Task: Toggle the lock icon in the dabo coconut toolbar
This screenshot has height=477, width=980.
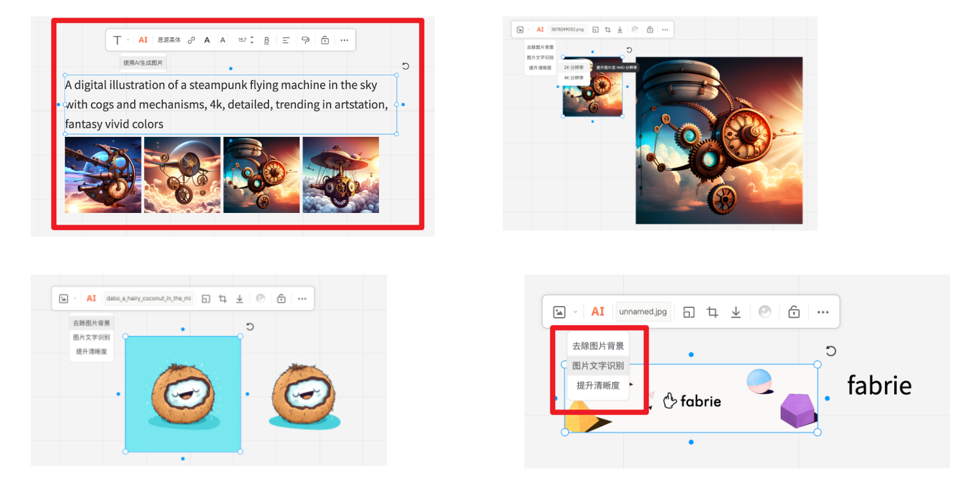Action: pyautogui.click(x=281, y=298)
